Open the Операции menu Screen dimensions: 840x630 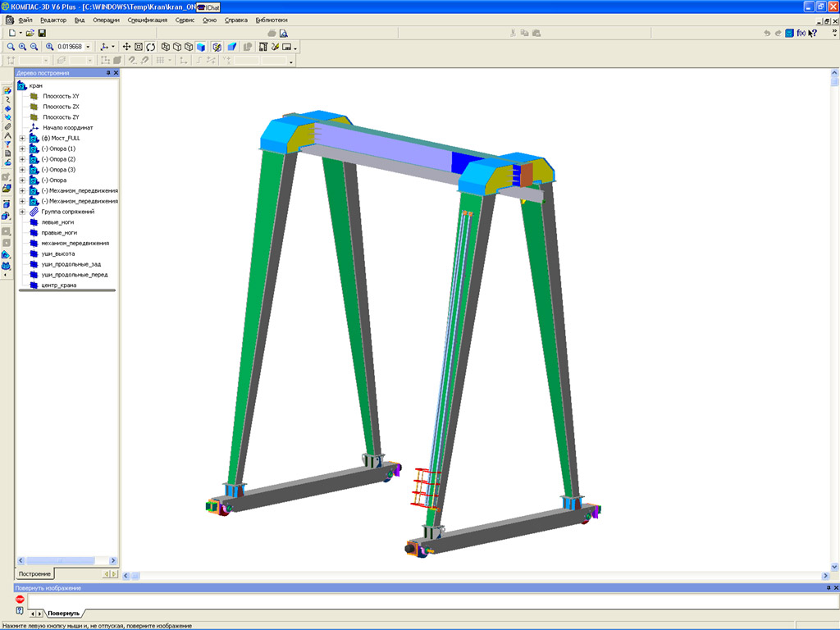coord(106,20)
